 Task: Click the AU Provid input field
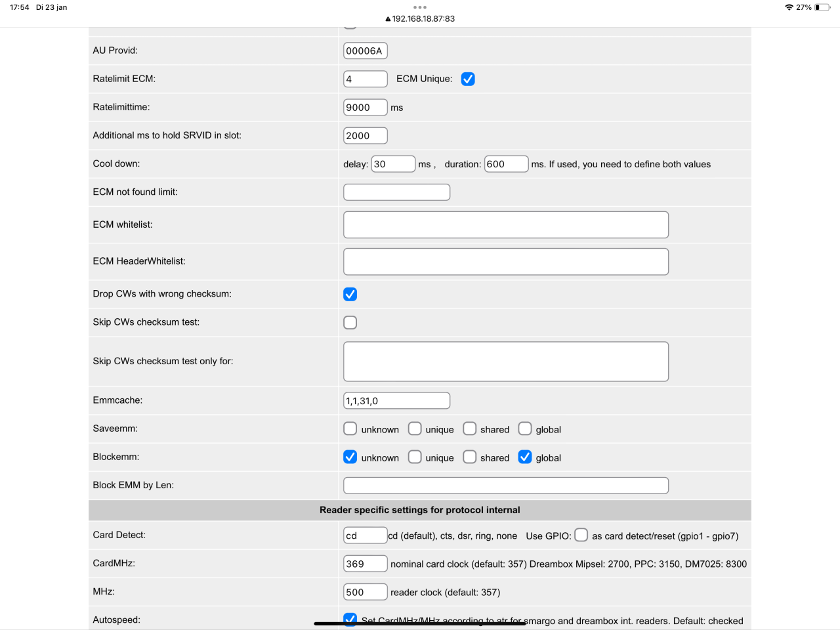point(366,51)
